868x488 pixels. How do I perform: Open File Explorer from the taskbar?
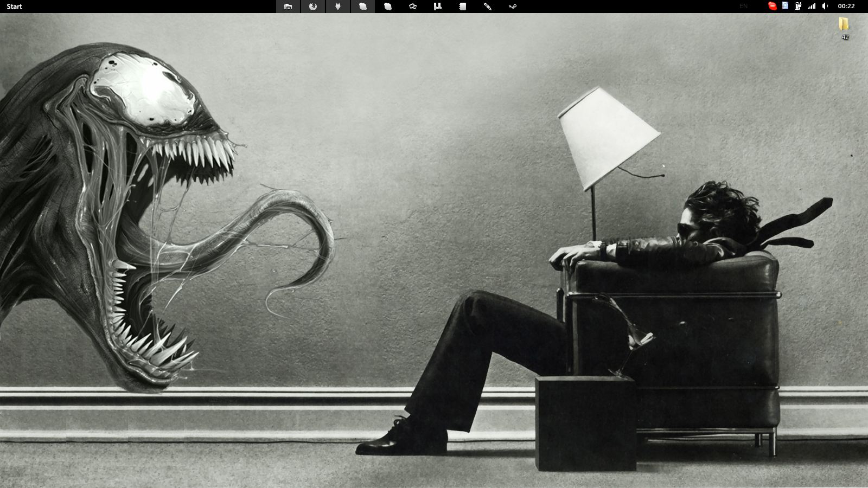(x=288, y=7)
